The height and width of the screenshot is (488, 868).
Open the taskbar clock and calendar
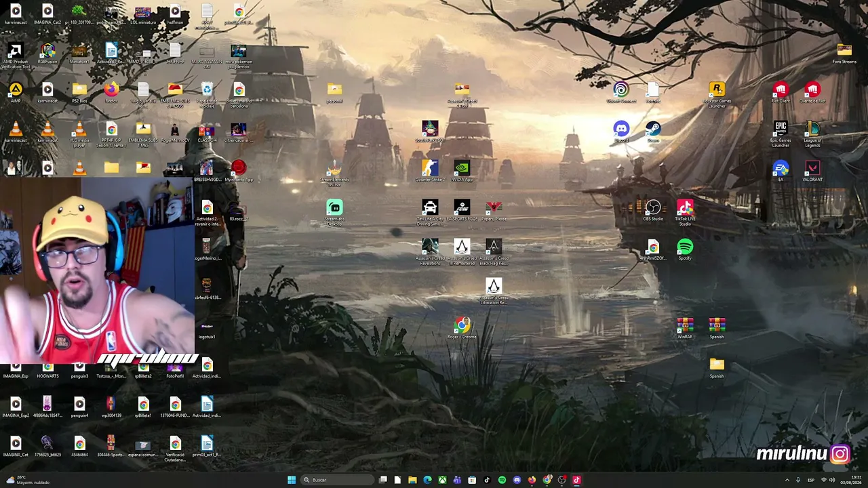click(x=851, y=480)
